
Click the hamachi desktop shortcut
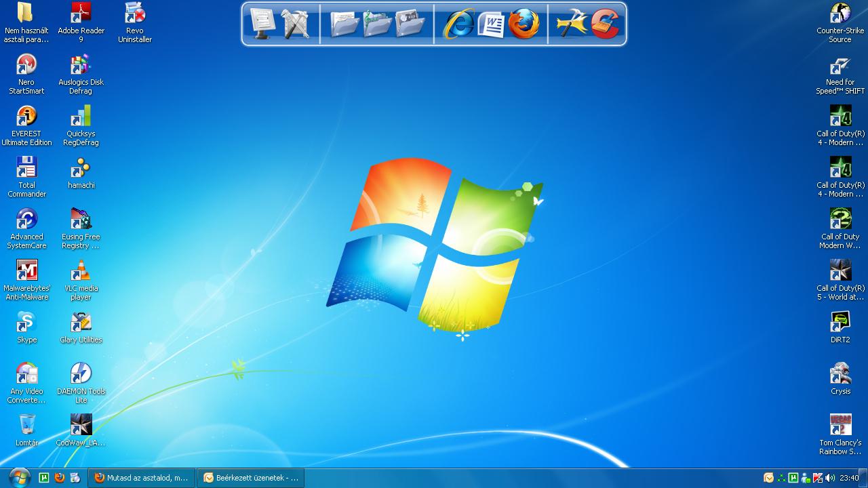[81, 173]
